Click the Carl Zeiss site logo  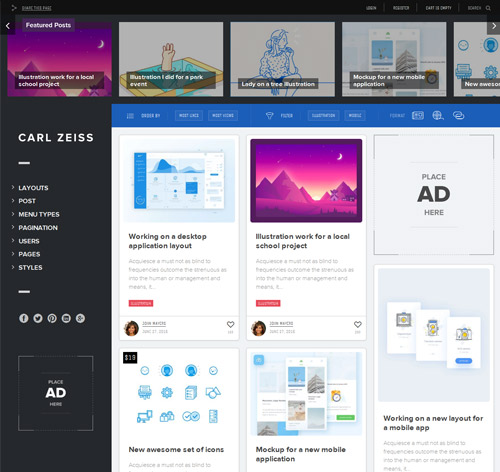click(x=56, y=137)
